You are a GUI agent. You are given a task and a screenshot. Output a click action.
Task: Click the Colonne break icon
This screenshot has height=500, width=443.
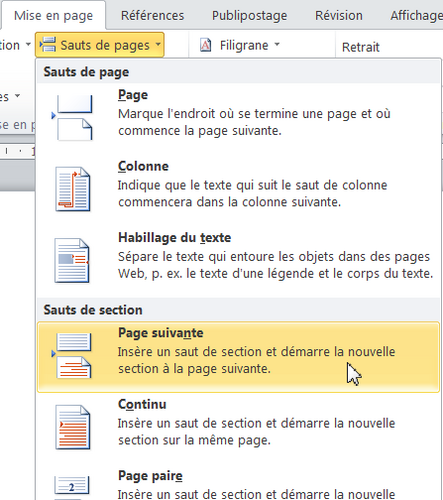(x=72, y=189)
